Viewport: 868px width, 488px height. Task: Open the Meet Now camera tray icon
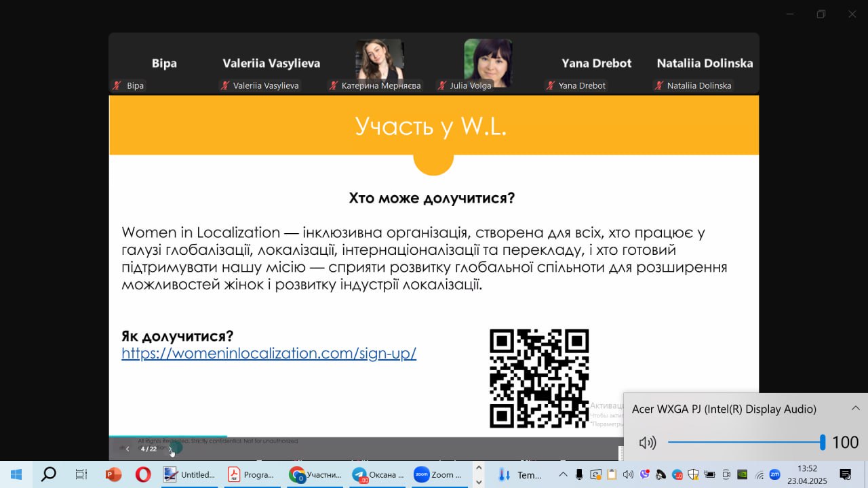click(x=726, y=474)
